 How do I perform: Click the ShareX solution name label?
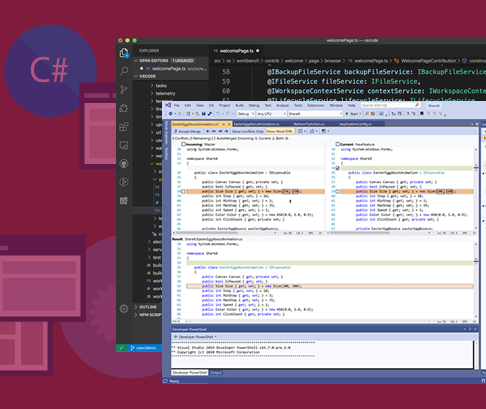point(433,105)
